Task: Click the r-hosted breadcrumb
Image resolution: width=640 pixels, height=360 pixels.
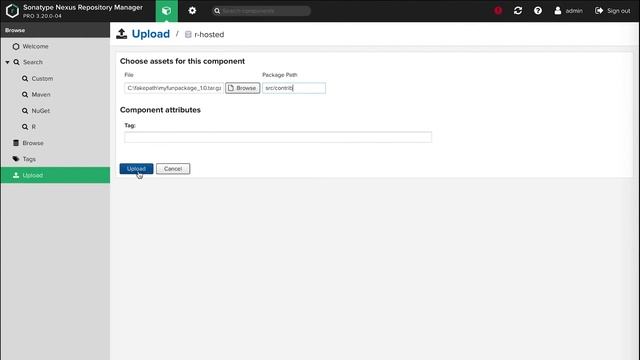Action: [209, 35]
